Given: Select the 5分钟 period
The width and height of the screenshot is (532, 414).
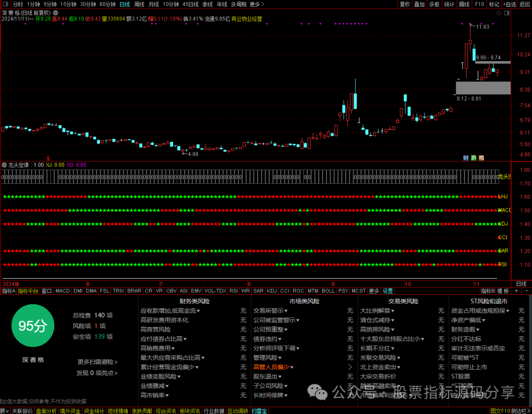Looking at the screenshot, I should [x=50, y=4].
